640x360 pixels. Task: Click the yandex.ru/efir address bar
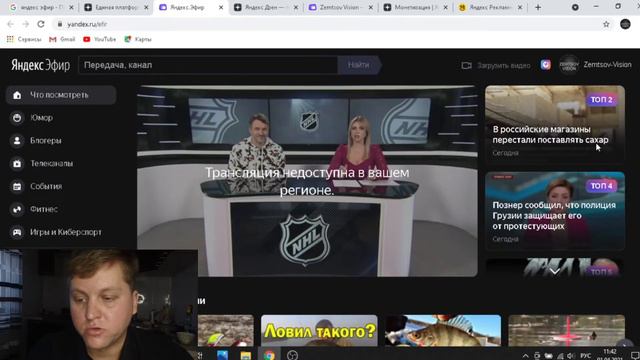[x=327, y=24]
